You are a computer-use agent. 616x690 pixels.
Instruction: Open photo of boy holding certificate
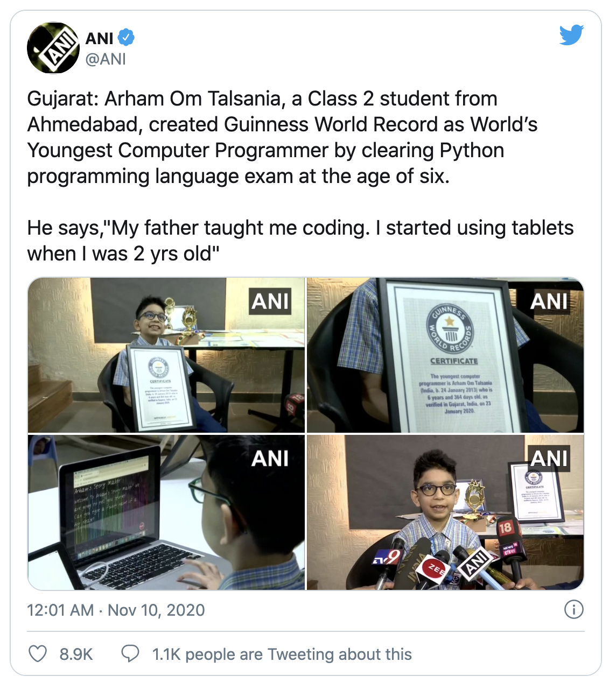[166, 355]
